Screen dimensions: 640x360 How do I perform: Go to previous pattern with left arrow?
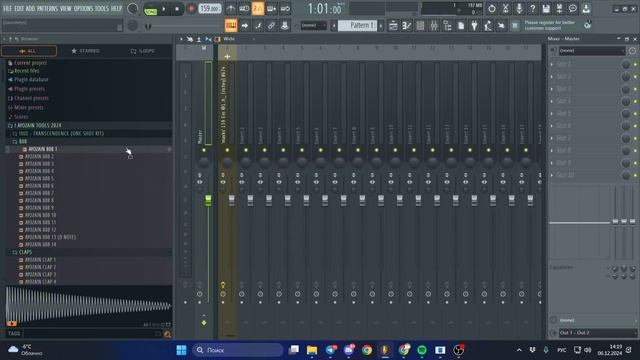(334, 26)
